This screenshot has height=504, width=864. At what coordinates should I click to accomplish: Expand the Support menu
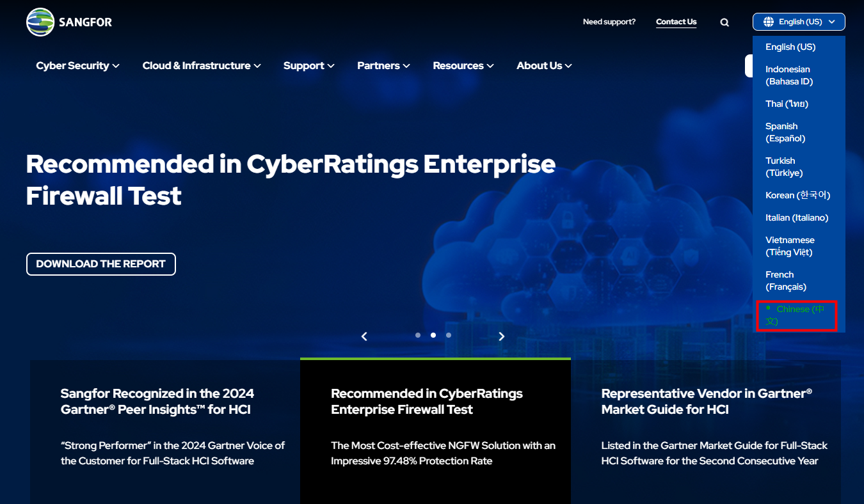(x=309, y=65)
